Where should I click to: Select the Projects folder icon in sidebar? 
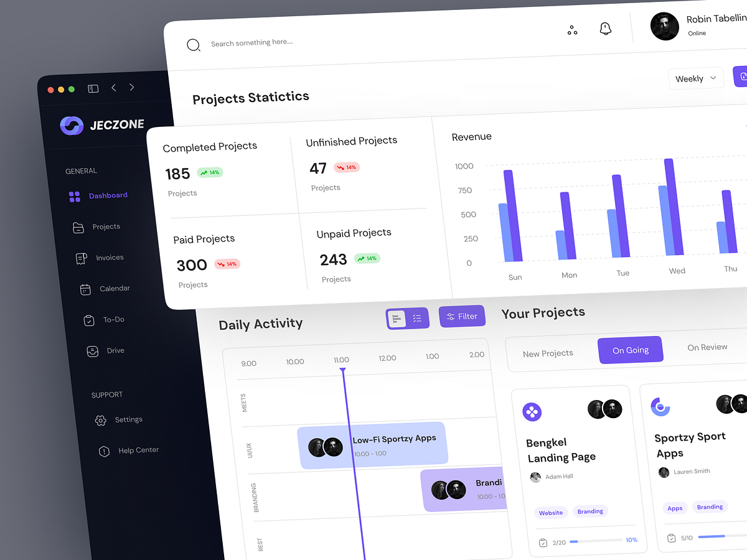coord(78,226)
